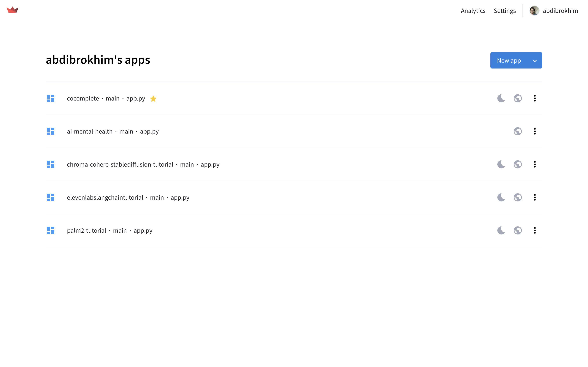
Task: Click the Streamlit logo in the header
Action: [x=13, y=10]
